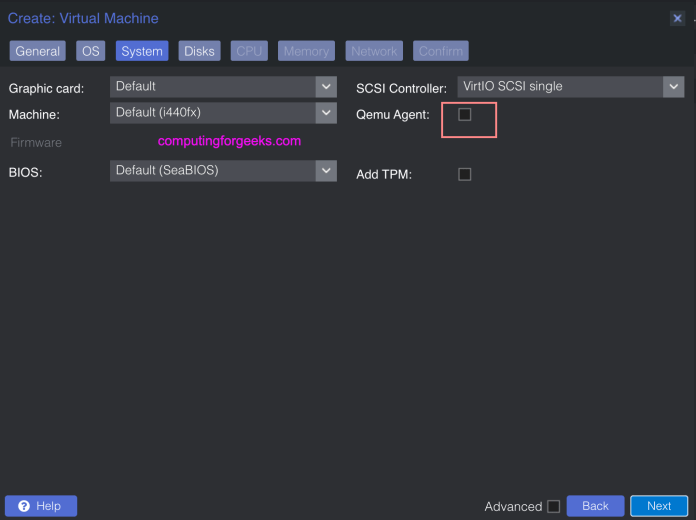The width and height of the screenshot is (696, 520).
Task: Expand the BIOS dropdown arrow
Action: click(x=326, y=171)
